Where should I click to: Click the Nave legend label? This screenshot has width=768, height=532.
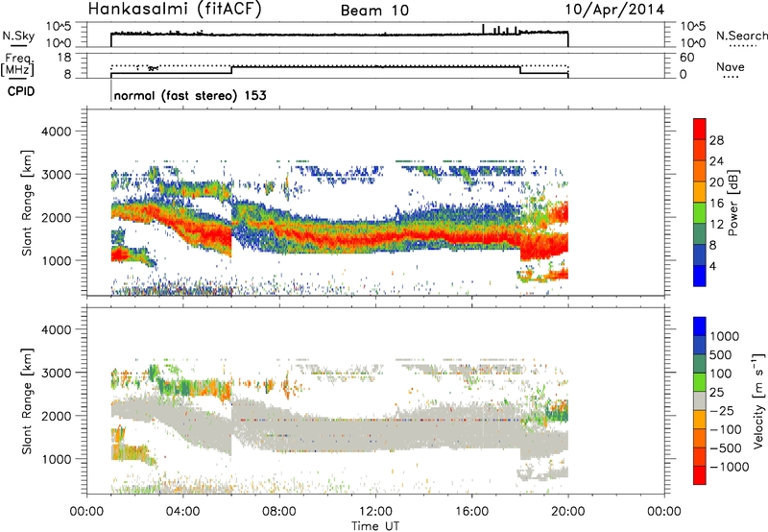pos(731,67)
